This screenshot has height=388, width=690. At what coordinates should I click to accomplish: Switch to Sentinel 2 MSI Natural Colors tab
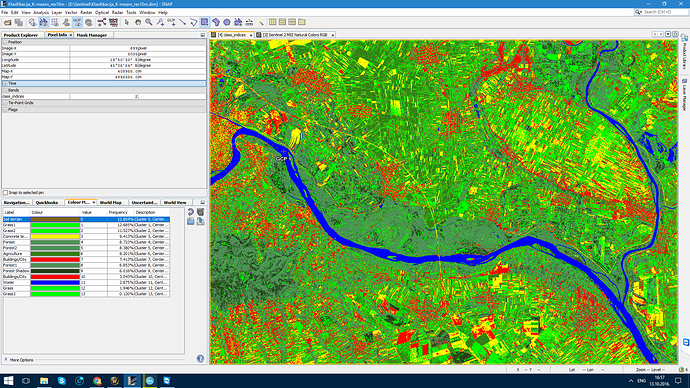pos(295,35)
